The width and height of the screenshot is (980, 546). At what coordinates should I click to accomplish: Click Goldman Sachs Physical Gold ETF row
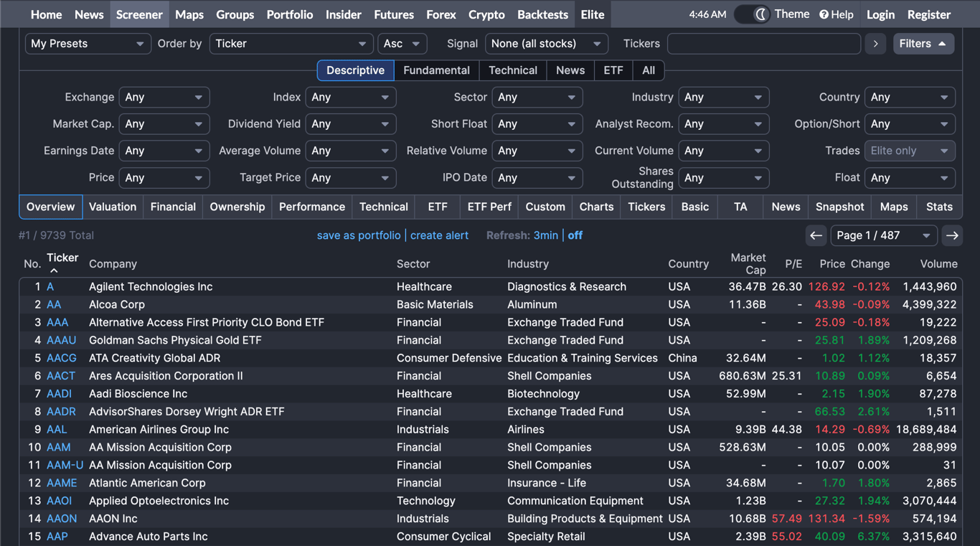[491, 340]
